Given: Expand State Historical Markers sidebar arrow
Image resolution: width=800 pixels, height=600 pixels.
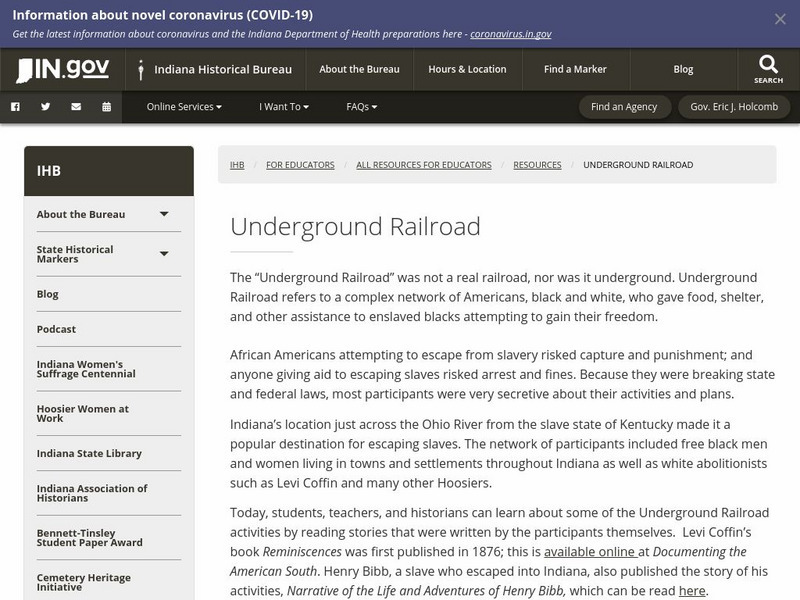Looking at the screenshot, I should click(164, 254).
